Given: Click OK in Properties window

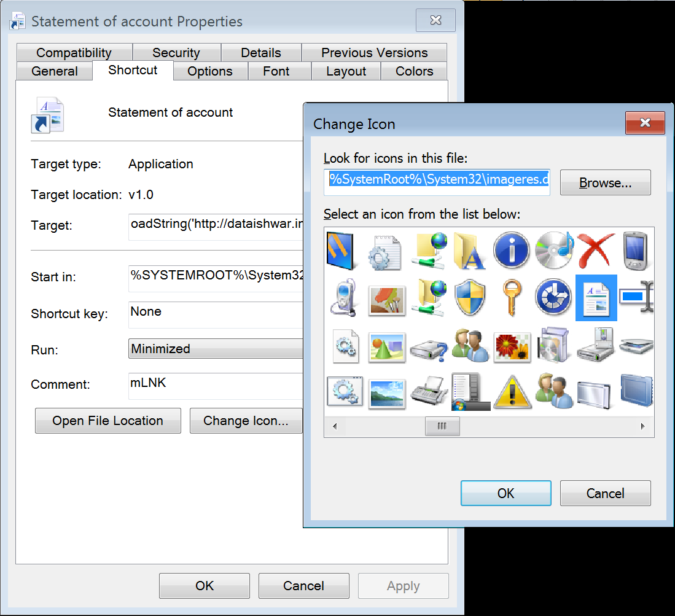Looking at the screenshot, I should coord(205,586).
